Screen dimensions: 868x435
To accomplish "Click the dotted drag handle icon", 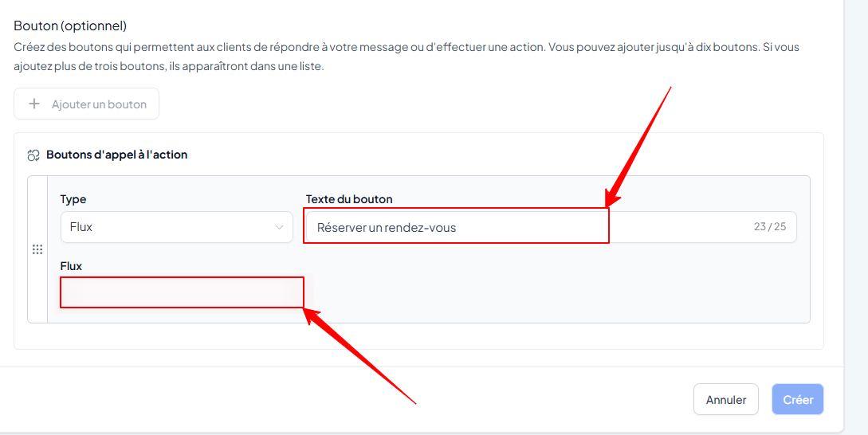I will click(37, 249).
